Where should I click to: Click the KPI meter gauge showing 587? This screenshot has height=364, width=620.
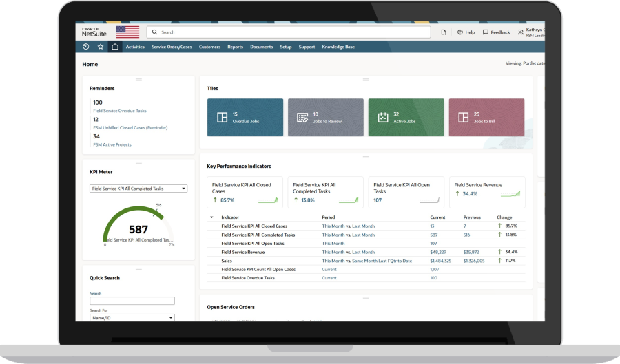click(138, 225)
